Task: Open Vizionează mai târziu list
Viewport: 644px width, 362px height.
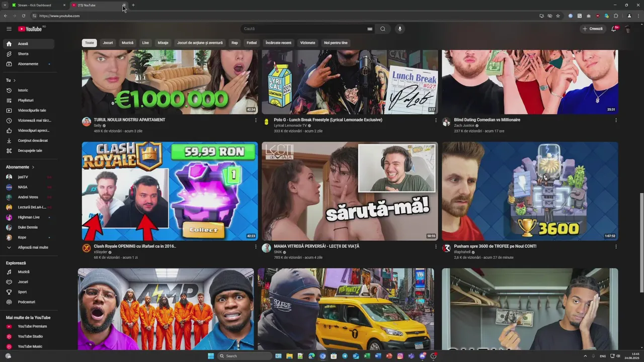Action: 28,121
